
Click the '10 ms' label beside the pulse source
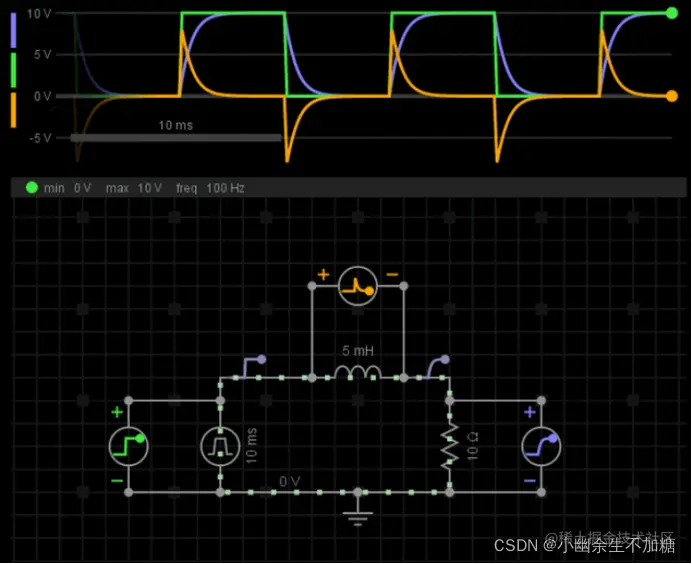251,446
